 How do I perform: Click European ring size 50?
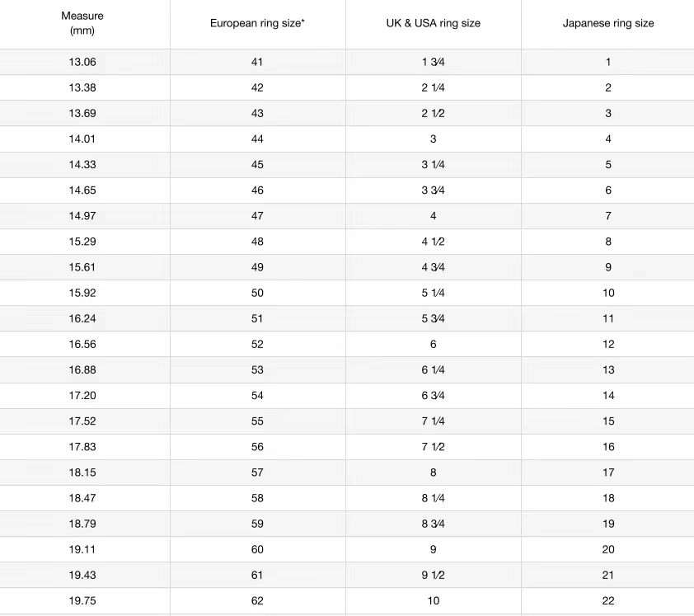click(x=257, y=293)
